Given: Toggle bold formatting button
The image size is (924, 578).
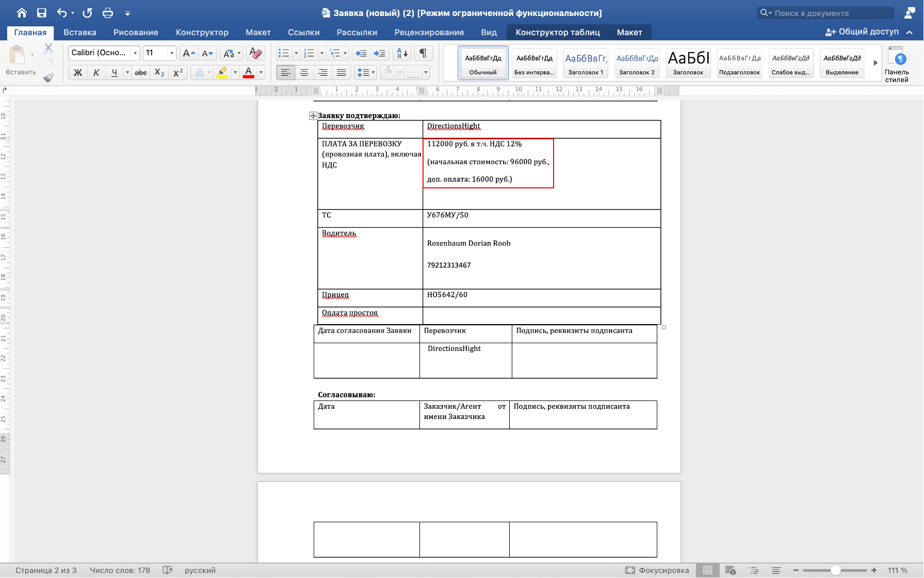Looking at the screenshot, I should 78,73.
